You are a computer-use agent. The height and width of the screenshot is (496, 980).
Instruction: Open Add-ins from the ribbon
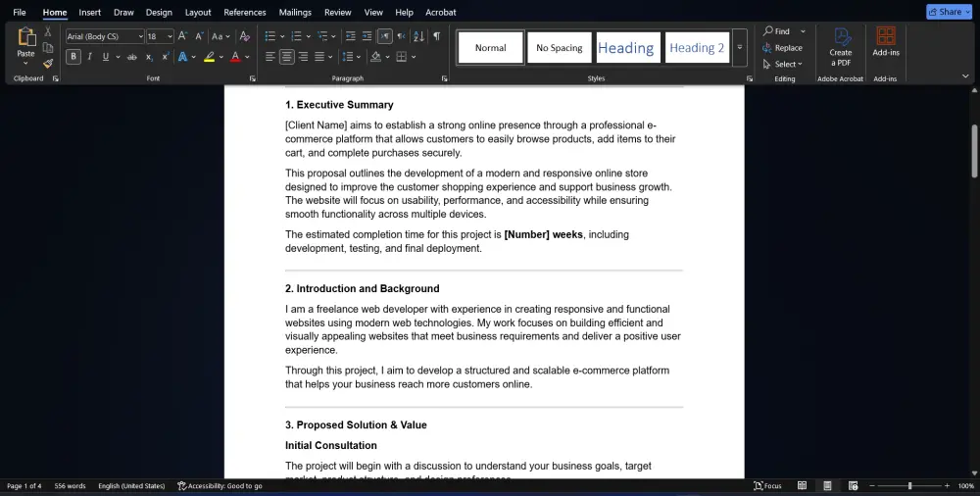[x=886, y=42]
